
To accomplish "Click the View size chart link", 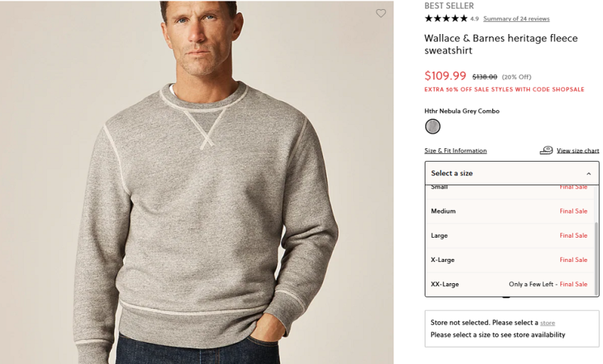I will (577, 150).
